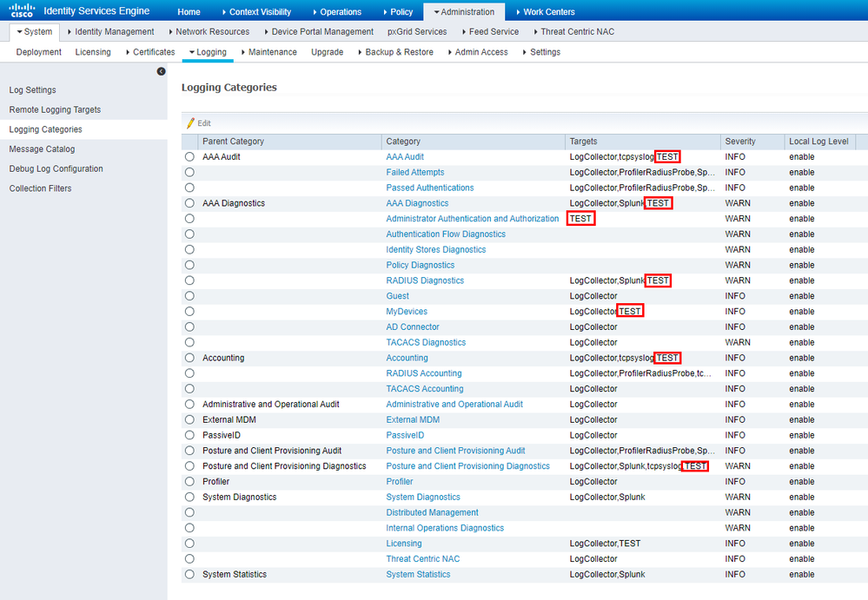Open the Administration tab
The width and height of the screenshot is (868, 600).
[x=464, y=11]
